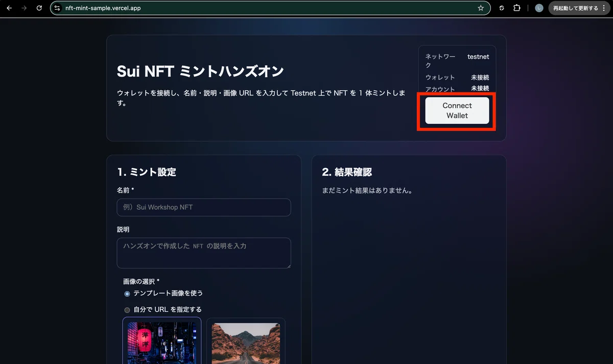
Task: Click the circular arrows icon beside extensions
Action: 502,8
